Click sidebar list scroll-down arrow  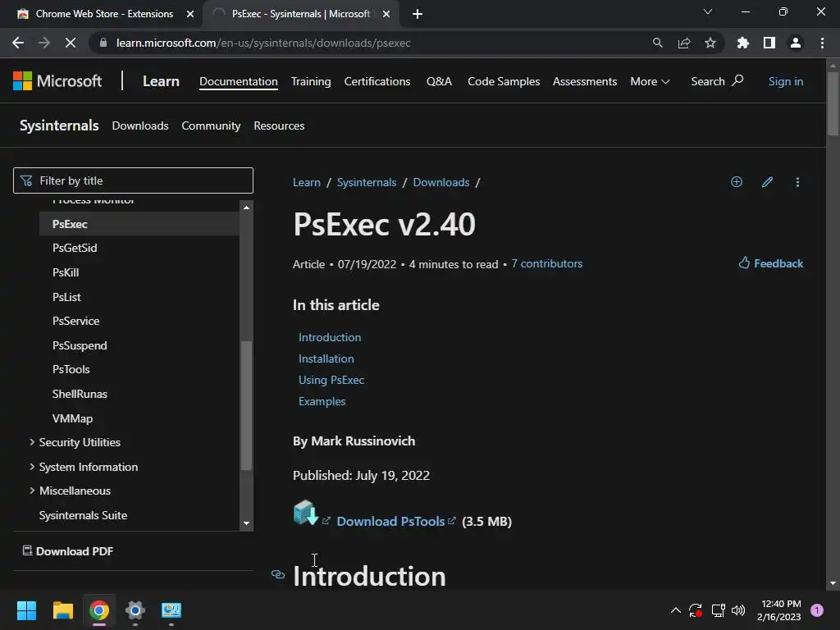tap(246, 523)
